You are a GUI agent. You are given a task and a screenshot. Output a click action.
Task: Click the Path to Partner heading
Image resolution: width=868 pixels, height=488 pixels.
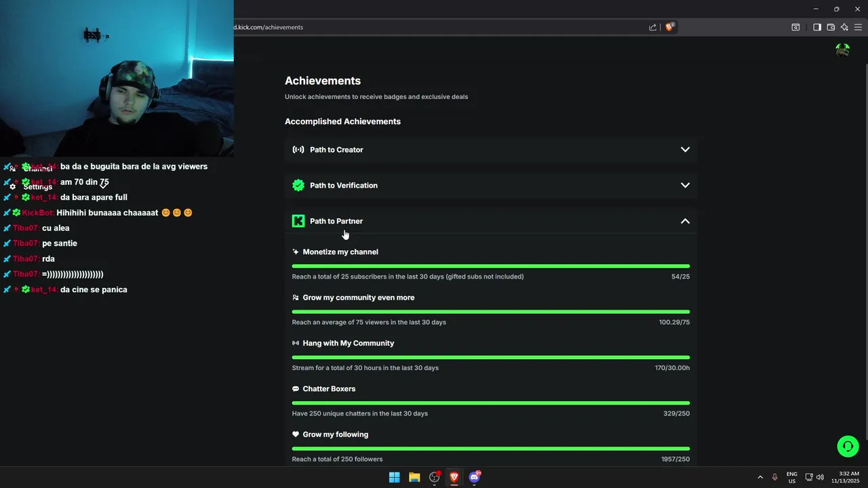click(336, 221)
